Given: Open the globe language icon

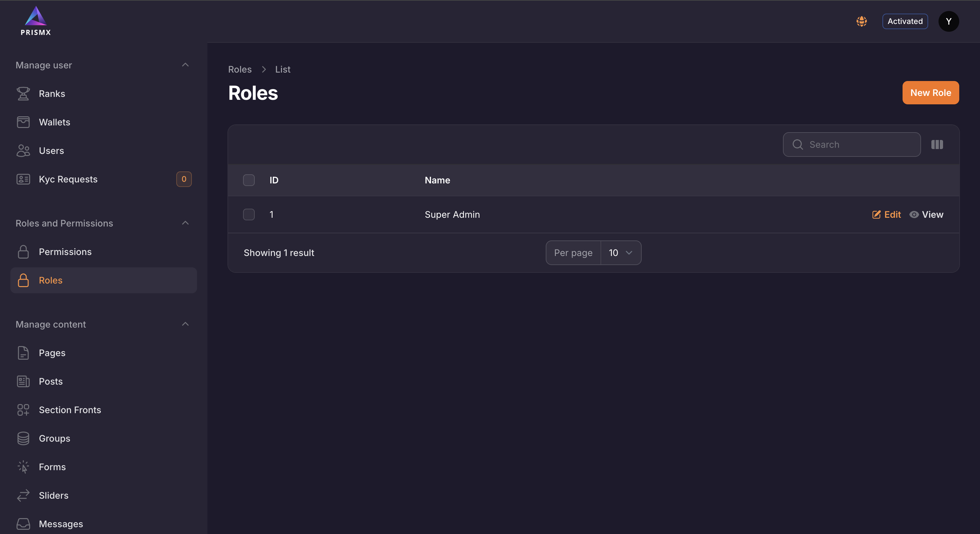Looking at the screenshot, I should pyautogui.click(x=861, y=21).
